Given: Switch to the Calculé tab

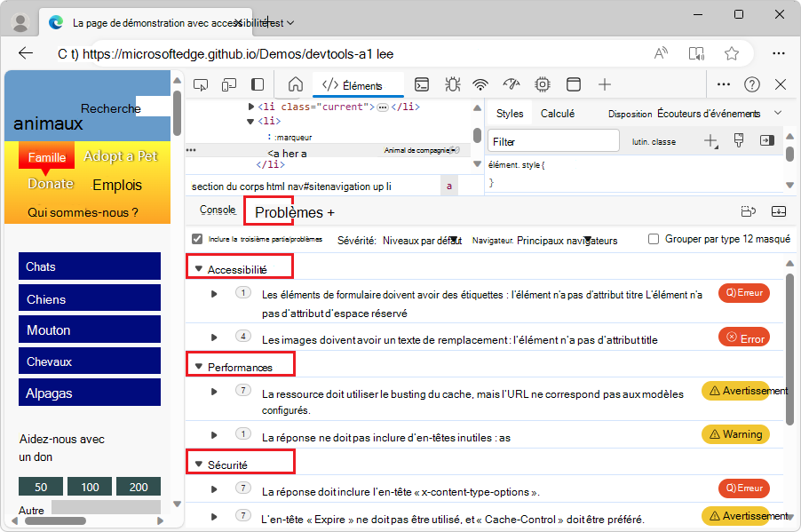Looking at the screenshot, I should click(558, 114).
